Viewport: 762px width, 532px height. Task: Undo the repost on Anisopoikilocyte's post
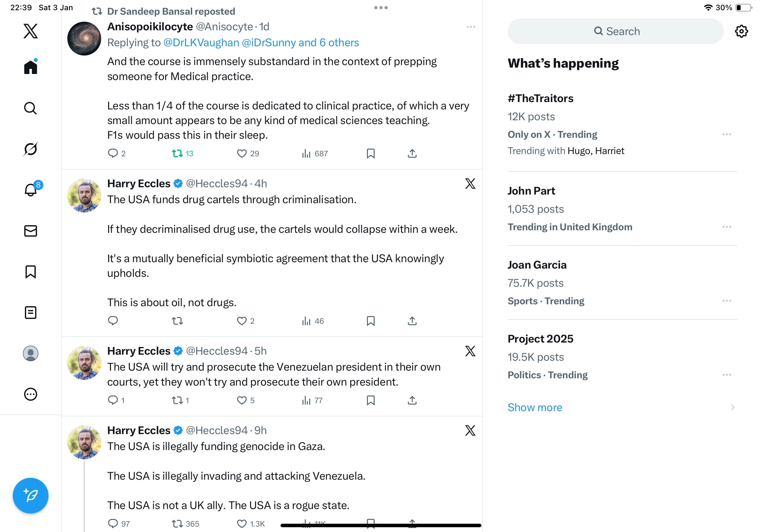[177, 153]
